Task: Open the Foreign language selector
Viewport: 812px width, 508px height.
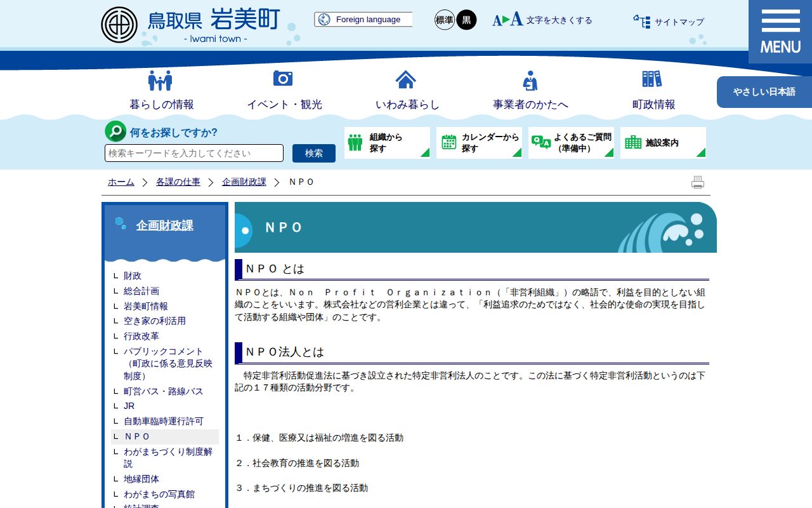Action: tap(363, 20)
